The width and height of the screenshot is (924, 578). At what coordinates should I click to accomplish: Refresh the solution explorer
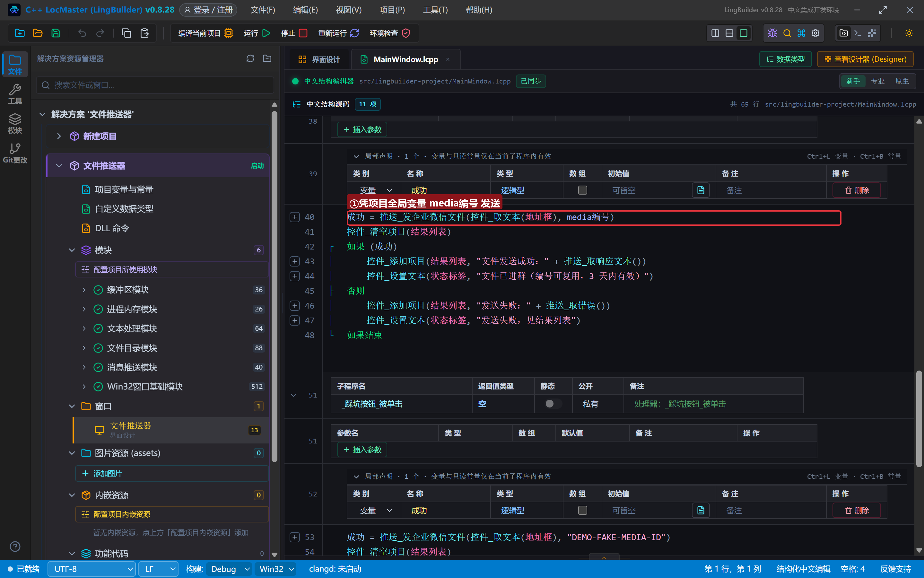(250, 58)
